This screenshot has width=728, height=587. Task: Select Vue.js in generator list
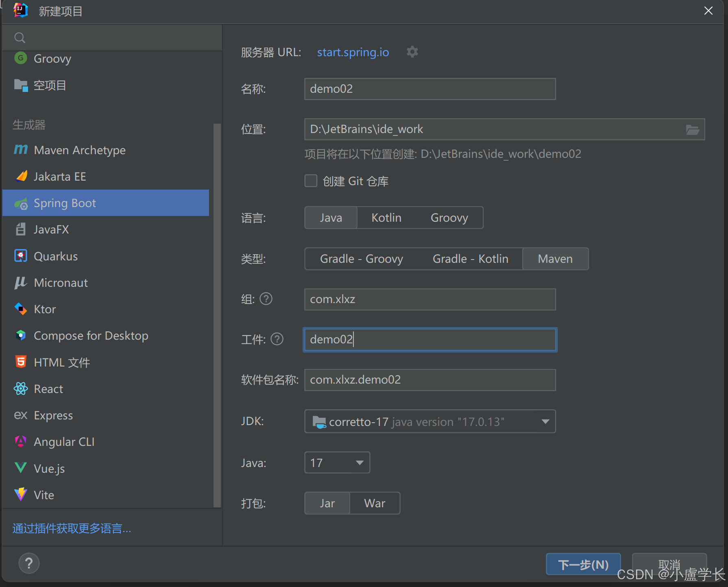coord(106,469)
